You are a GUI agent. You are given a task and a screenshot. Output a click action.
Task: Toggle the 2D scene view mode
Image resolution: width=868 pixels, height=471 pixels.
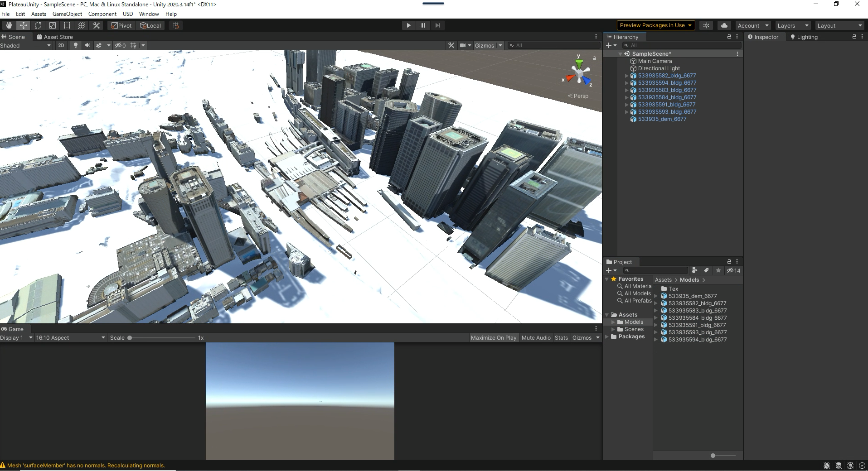(61, 45)
